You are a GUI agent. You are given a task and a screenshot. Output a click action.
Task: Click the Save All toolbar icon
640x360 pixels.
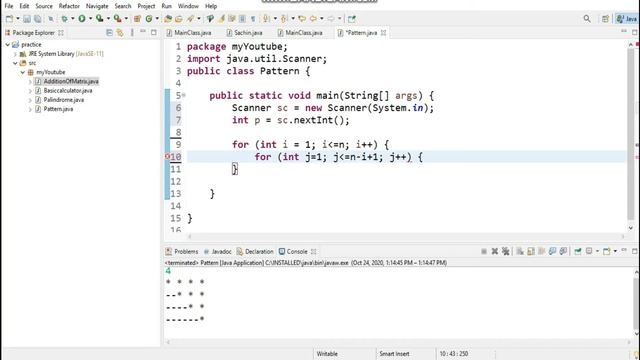click(38, 18)
